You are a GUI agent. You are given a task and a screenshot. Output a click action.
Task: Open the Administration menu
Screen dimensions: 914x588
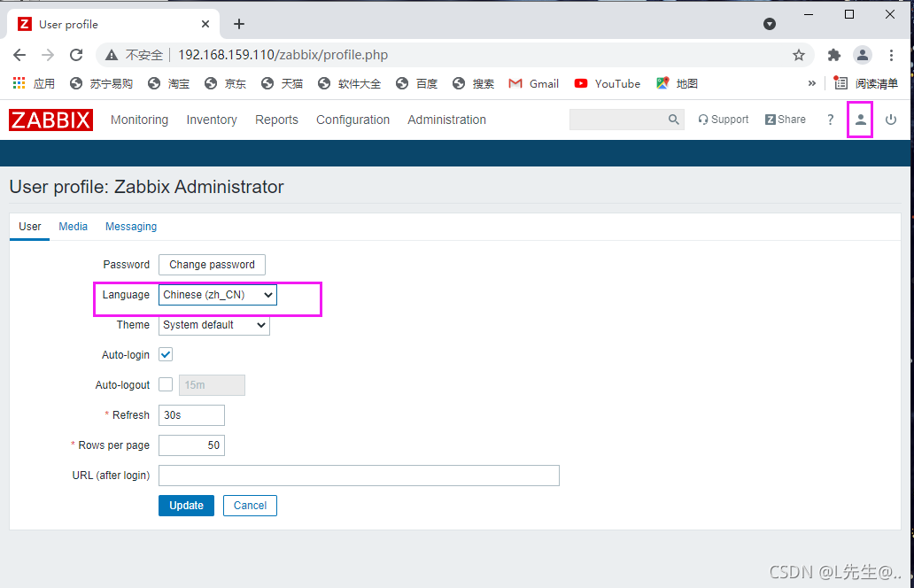(446, 120)
